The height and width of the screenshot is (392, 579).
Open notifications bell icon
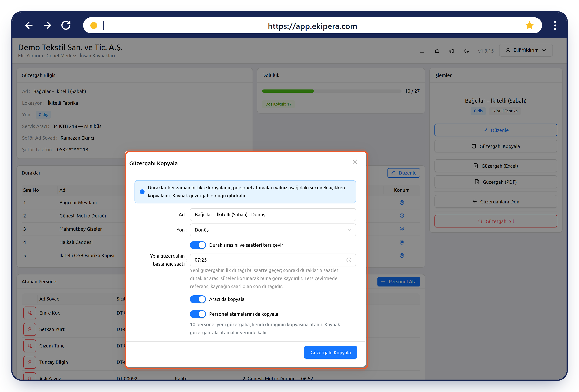tap(437, 51)
